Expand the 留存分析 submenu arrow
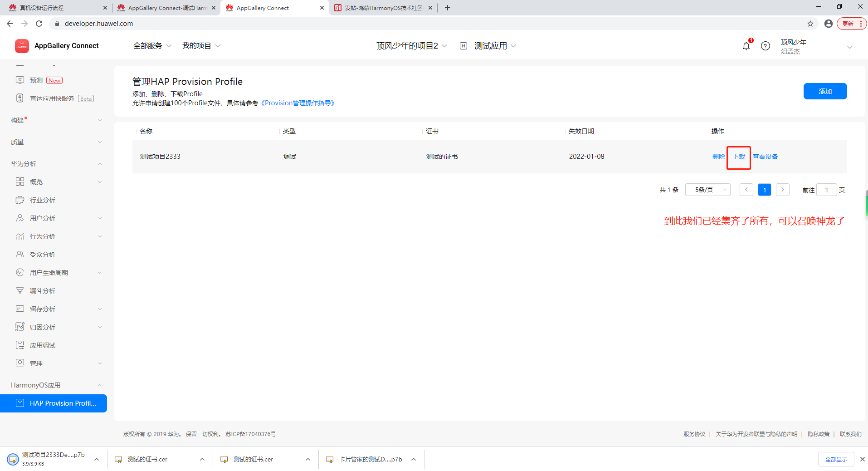Screen dimensions: 868x471 point(100,309)
